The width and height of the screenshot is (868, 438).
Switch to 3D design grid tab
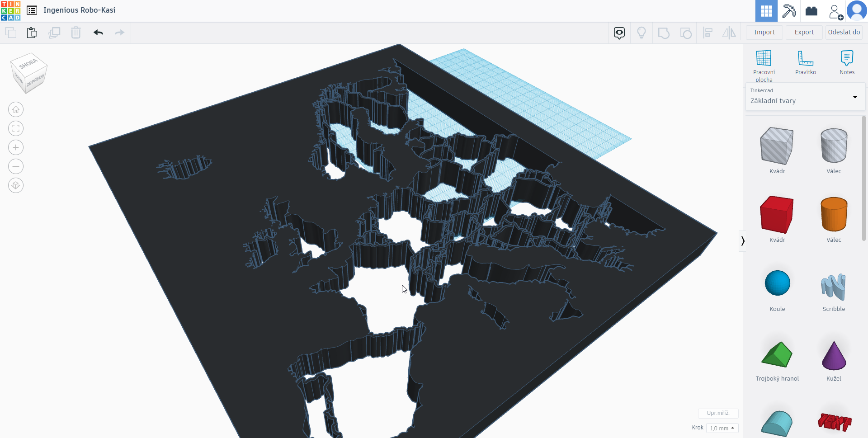click(766, 11)
